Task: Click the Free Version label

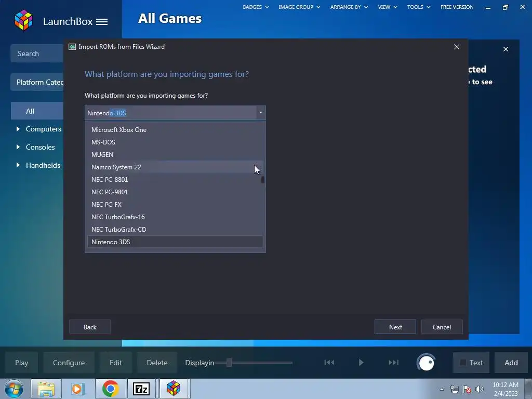Action: [x=457, y=7]
